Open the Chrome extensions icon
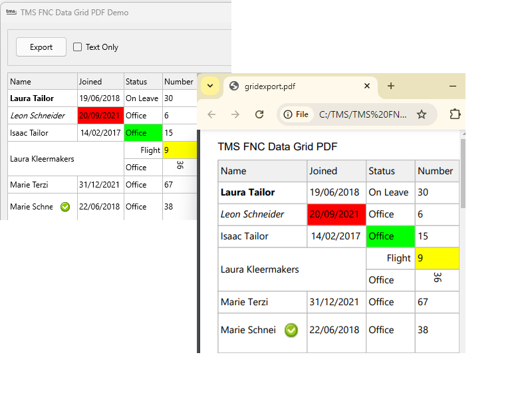532x399 pixels. (x=455, y=114)
